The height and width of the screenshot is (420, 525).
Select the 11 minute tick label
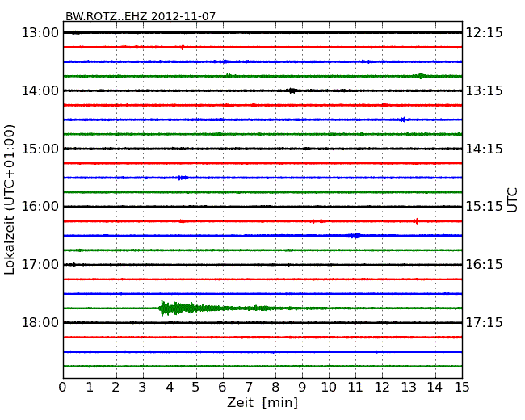355,388
